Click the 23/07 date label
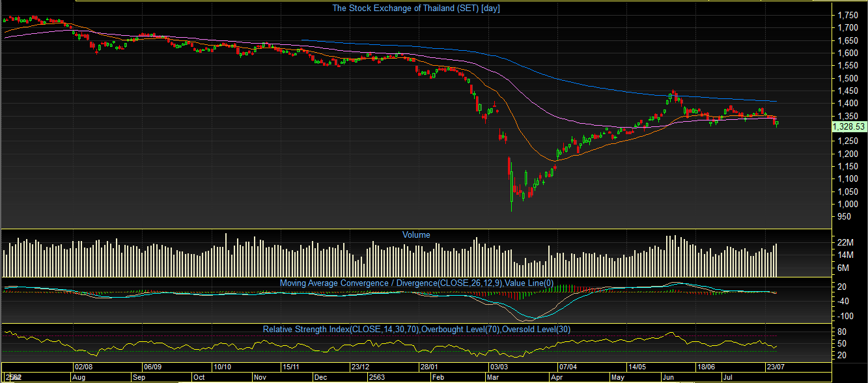 (x=775, y=367)
